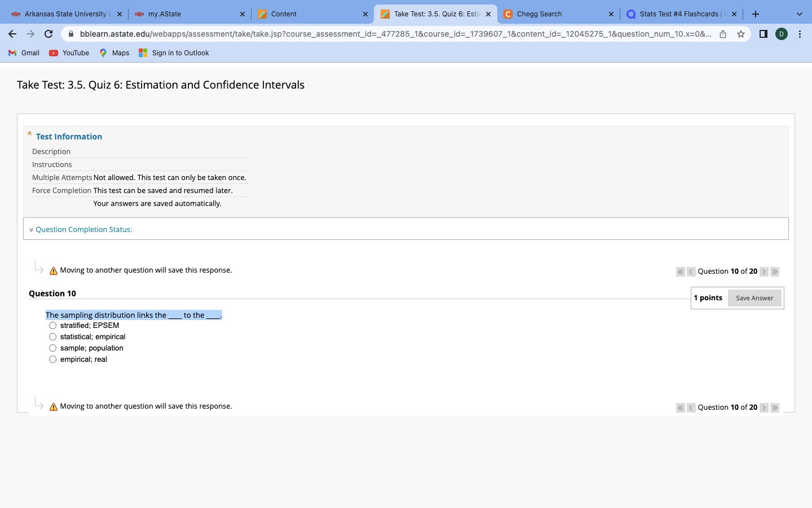Switch to the Content tab
812x508 pixels.
pos(312,14)
